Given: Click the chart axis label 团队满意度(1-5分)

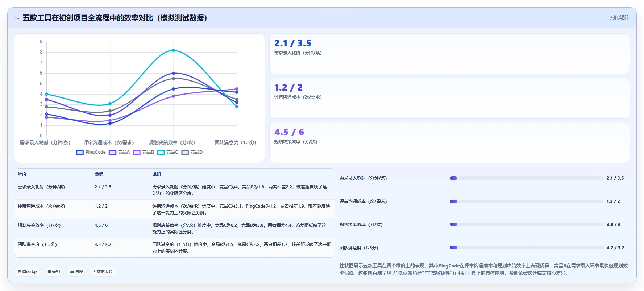Looking at the screenshot, I should [235, 143].
